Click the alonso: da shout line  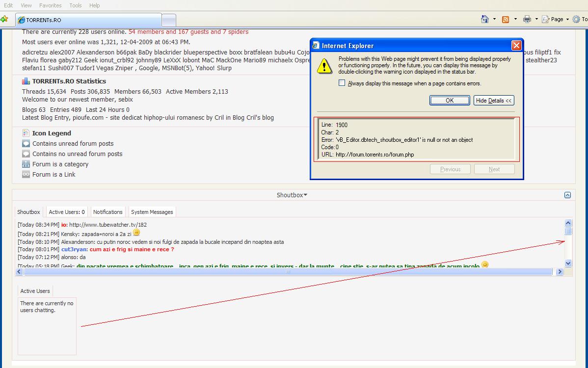click(x=52, y=257)
